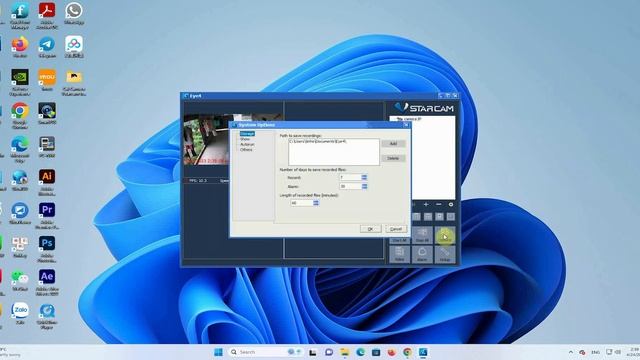This screenshot has height=360, width=640.
Task: Open Zalo desktop shortcut
Action: pos(20,313)
